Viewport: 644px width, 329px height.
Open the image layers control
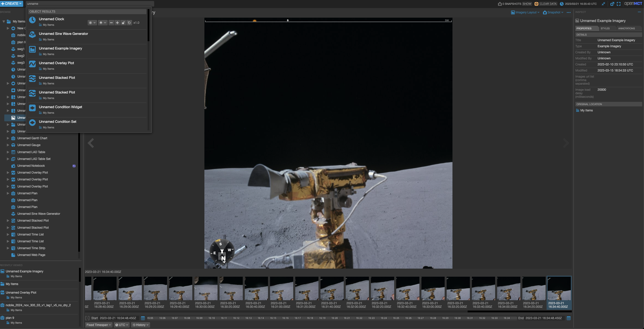(102, 23)
